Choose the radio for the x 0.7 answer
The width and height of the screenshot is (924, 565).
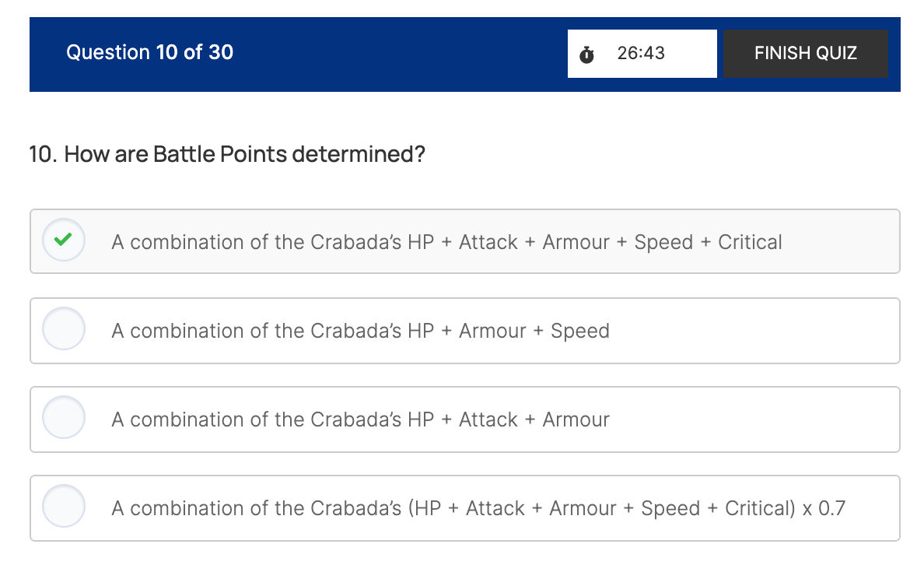(x=63, y=507)
